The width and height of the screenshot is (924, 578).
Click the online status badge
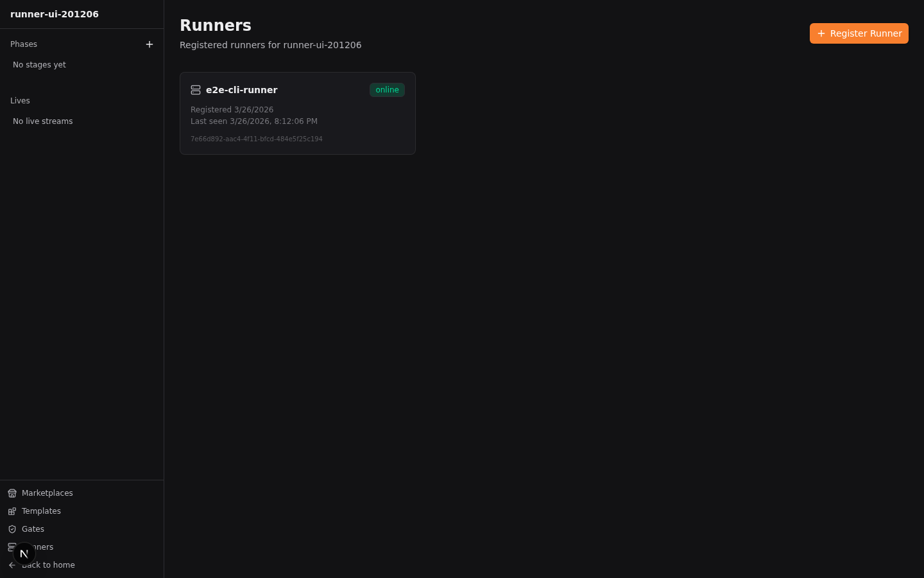click(x=387, y=90)
